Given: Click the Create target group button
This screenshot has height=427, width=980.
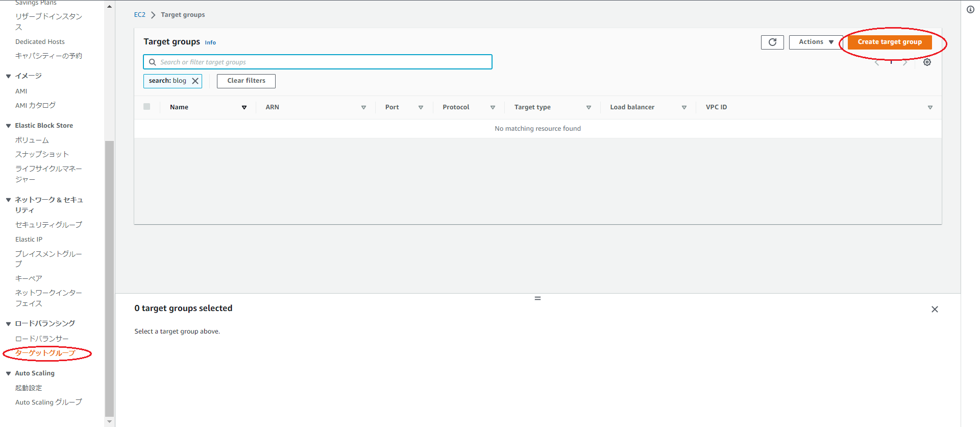Looking at the screenshot, I should click(x=890, y=42).
